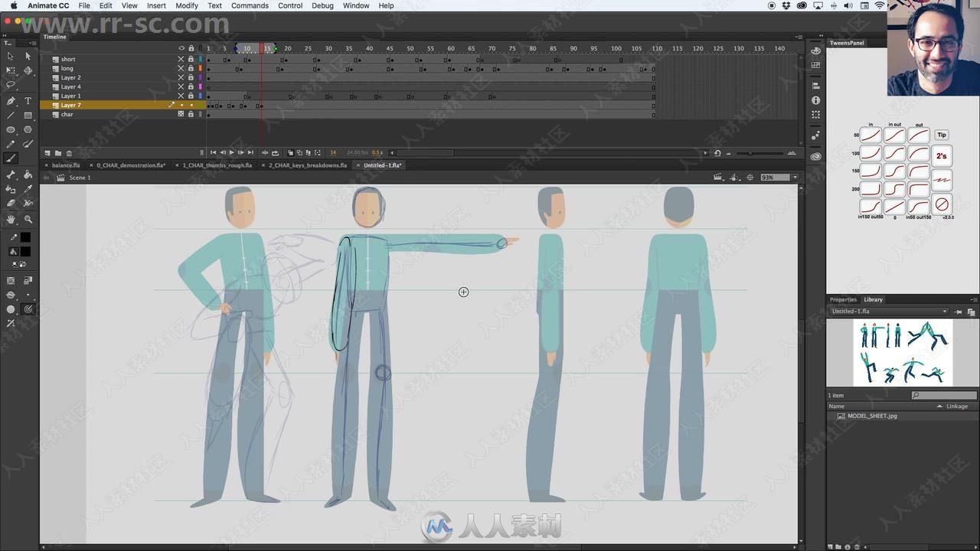
Task: Open the Timeline panel options menu
Action: pyautogui.click(x=799, y=37)
